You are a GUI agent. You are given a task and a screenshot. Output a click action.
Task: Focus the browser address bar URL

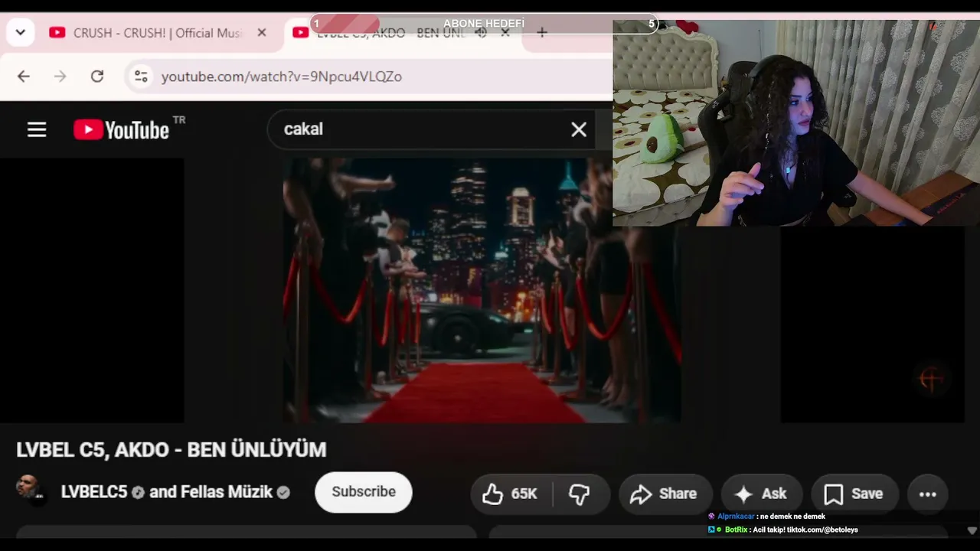[x=282, y=77]
